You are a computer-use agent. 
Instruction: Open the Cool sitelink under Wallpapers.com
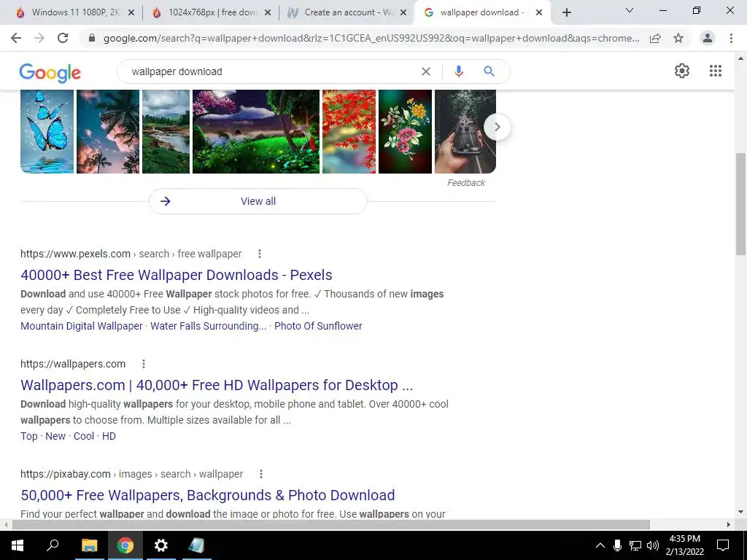[84, 436]
